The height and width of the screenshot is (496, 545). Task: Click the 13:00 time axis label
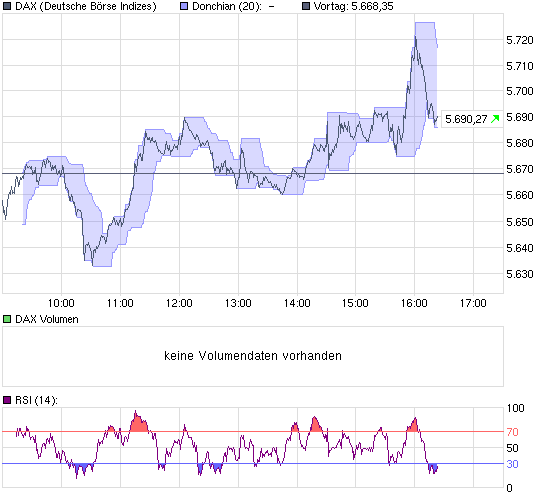pyautogui.click(x=238, y=303)
